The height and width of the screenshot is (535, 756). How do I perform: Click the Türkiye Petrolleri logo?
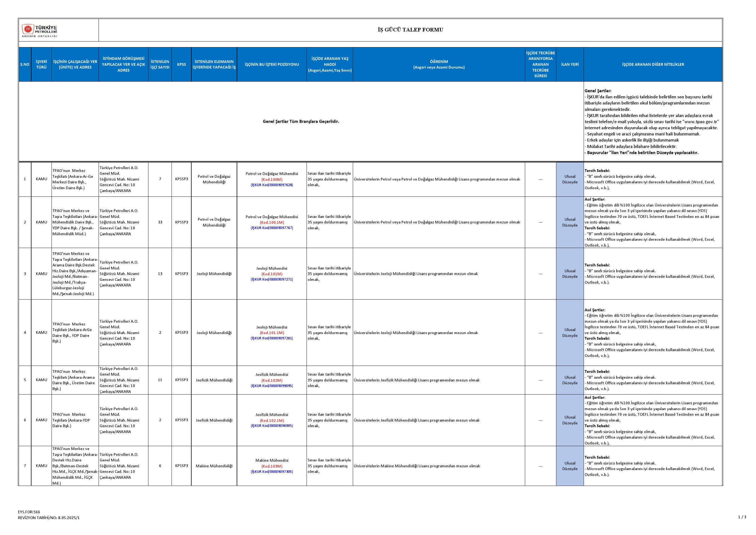coord(40,30)
